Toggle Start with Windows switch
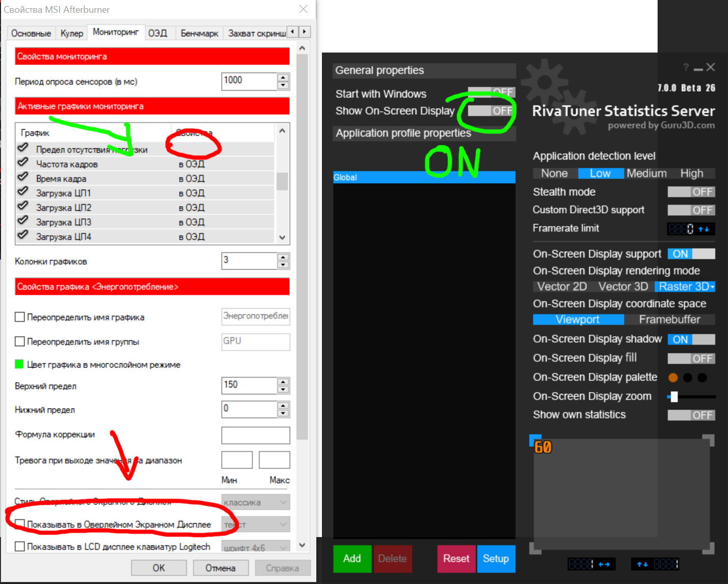Viewport: 728px width, 584px height. pos(491,92)
